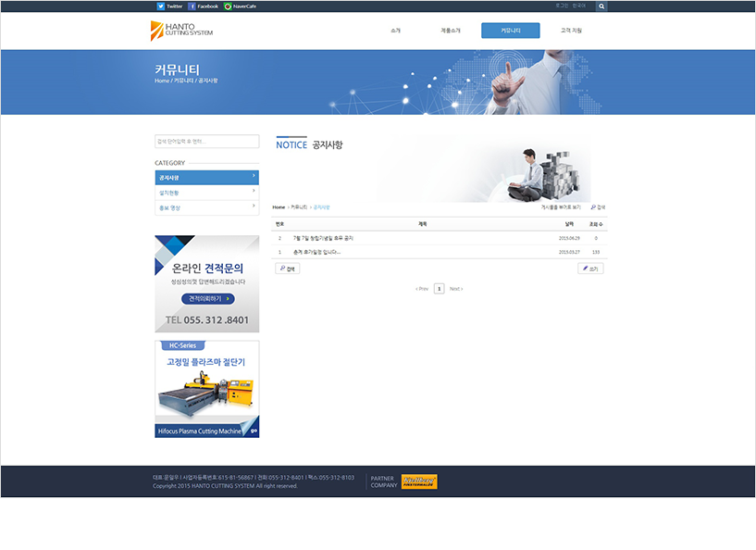
Task: Select page 1 in the pagination
Action: coord(439,289)
